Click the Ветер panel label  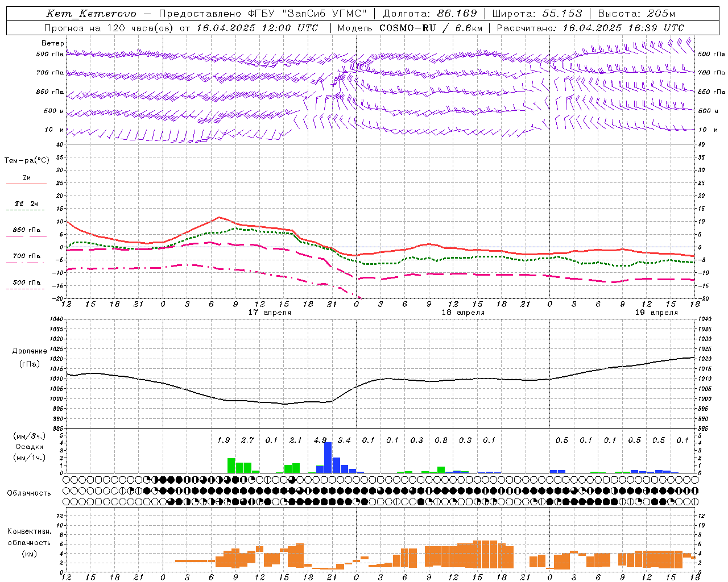tap(53, 43)
